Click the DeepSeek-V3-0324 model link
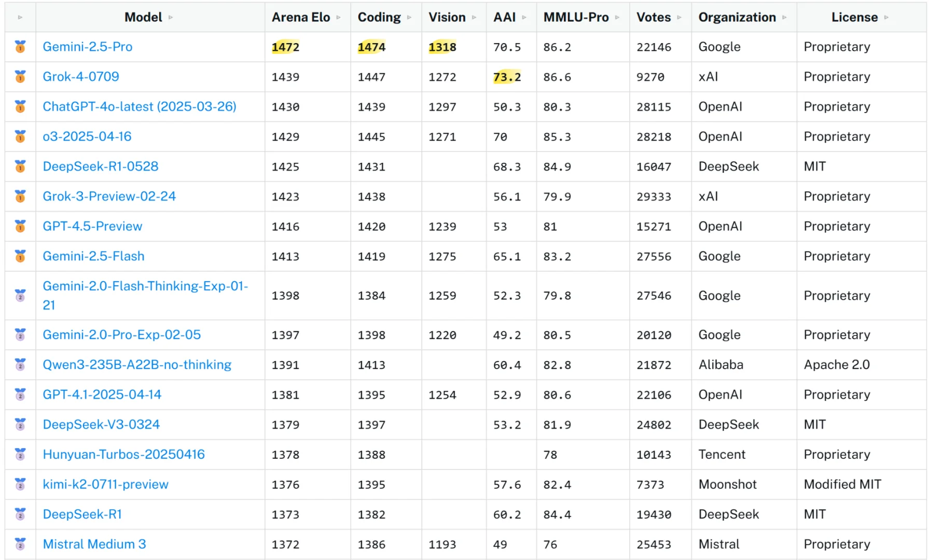Screen dimensions: 929x560 pos(101,425)
